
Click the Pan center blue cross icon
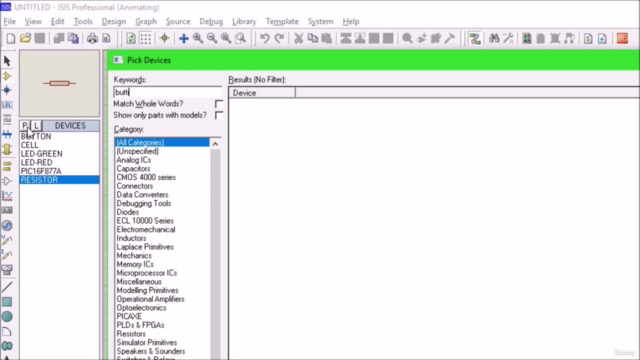tap(184, 38)
